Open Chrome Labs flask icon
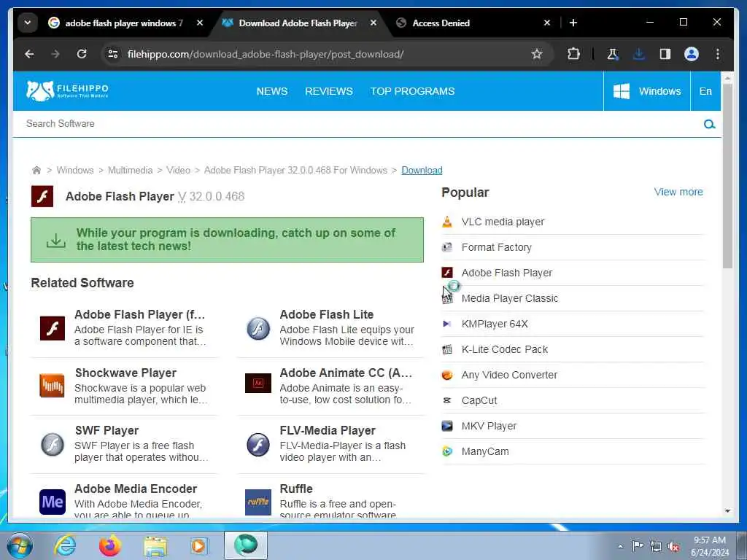Viewport: 747px width, 560px height. (x=613, y=54)
